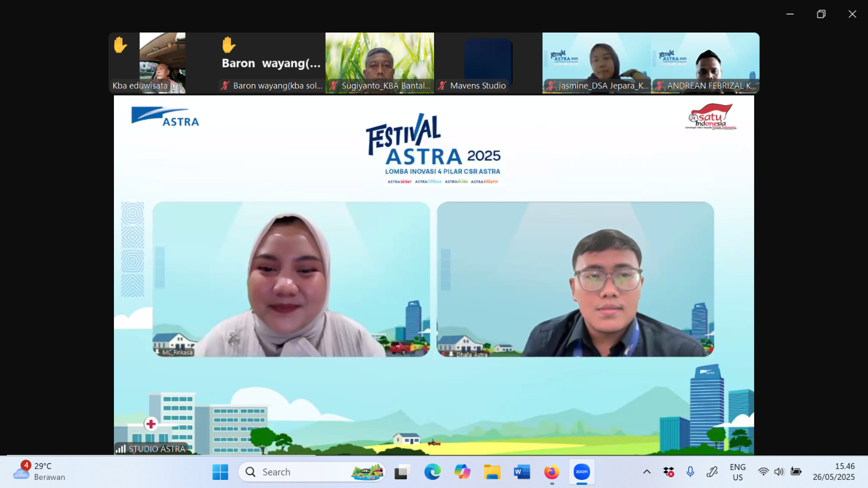Image resolution: width=868 pixels, height=488 pixels.
Task: Open Wi-Fi network settings icon
Action: pyautogui.click(x=763, y=472)
